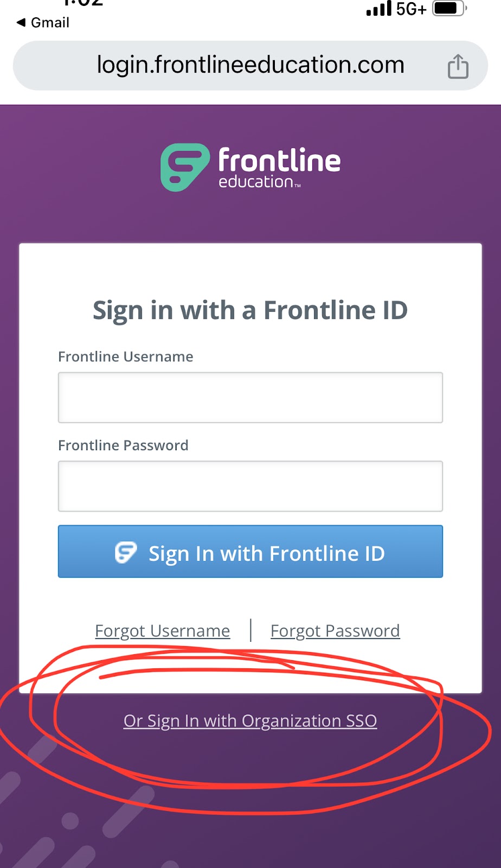
Task: Tap the login.frontlineeducation.com URL text
Action: click(251, 65)
